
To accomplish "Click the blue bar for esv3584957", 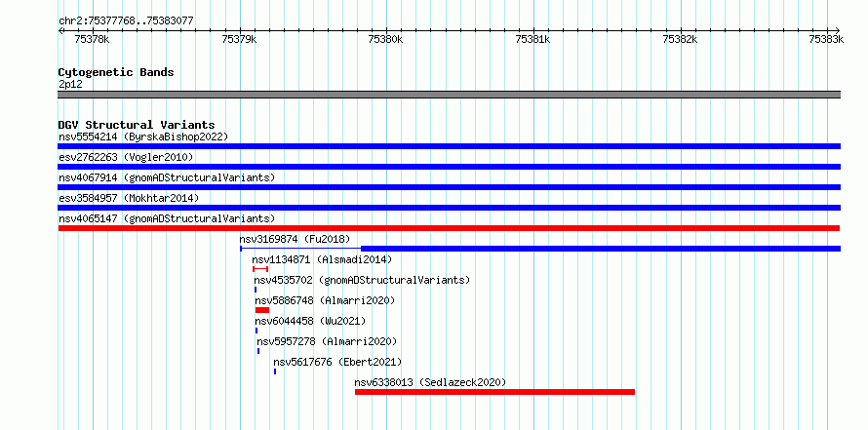I will (x=449, y=208).
